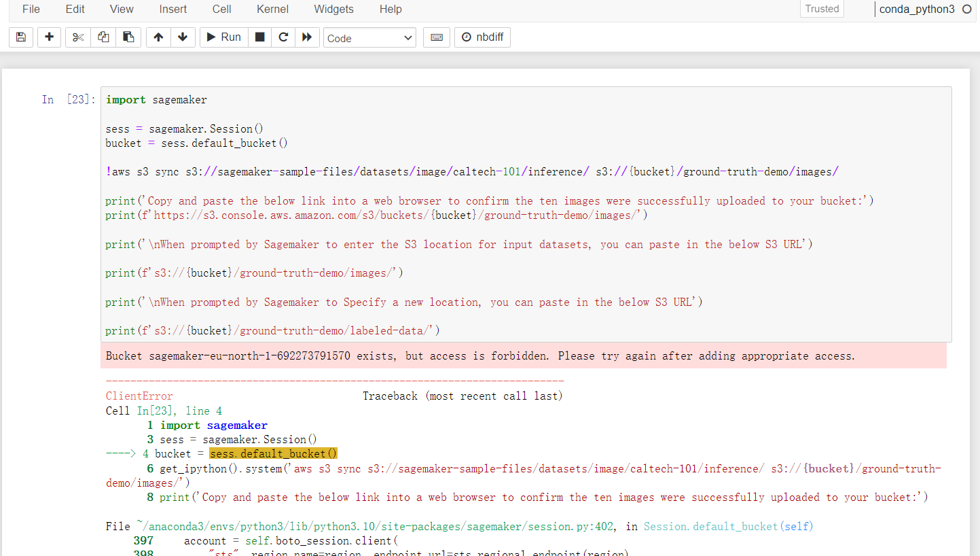Image resolution: width=980 pixels, height=556 pixels.
Task: Insert a new cell below with plus icon
Action: pyautogui.click(x=49, y=37)
